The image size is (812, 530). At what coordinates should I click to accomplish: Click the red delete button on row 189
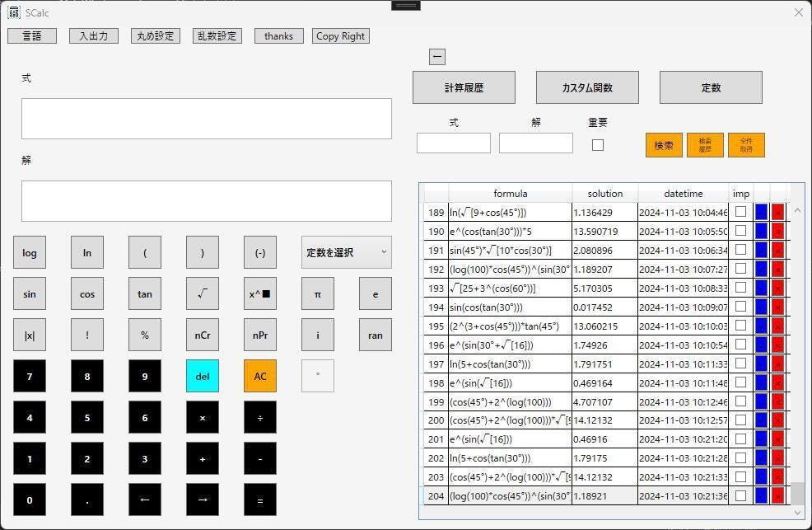(777, 212)
